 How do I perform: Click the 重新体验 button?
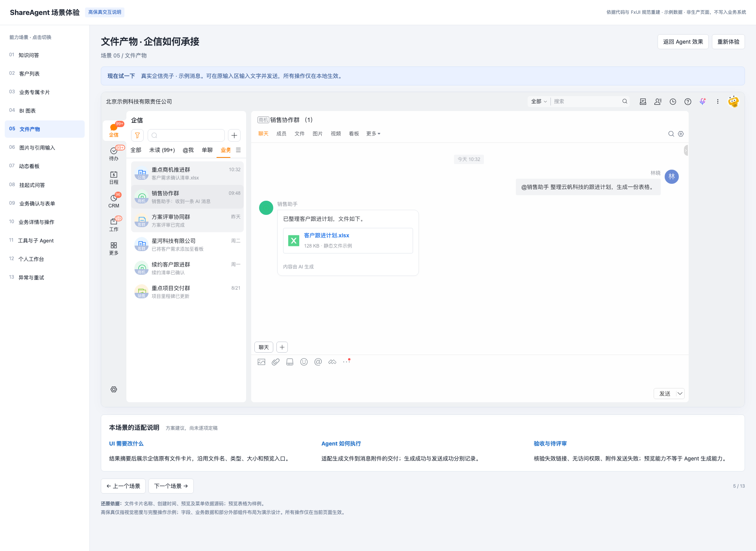(728, 42)
